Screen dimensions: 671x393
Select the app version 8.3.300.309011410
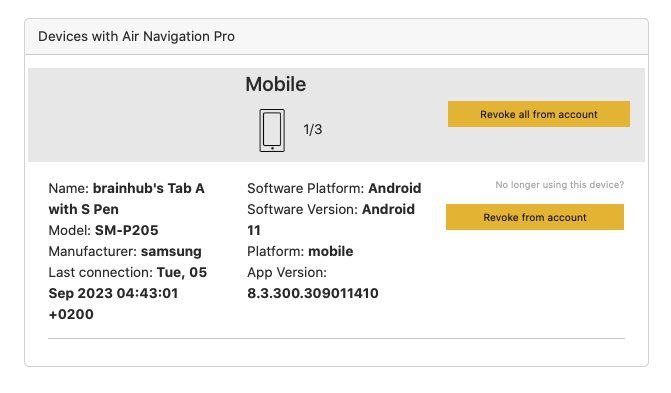point(313,293)
